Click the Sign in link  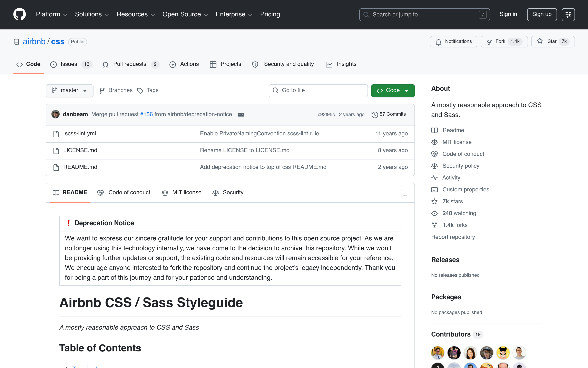click(508, 14)
